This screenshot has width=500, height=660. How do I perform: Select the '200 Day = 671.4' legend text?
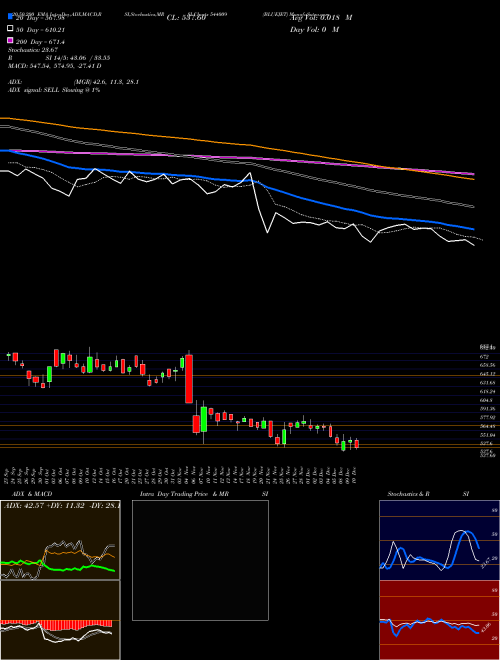coord(40,42)
